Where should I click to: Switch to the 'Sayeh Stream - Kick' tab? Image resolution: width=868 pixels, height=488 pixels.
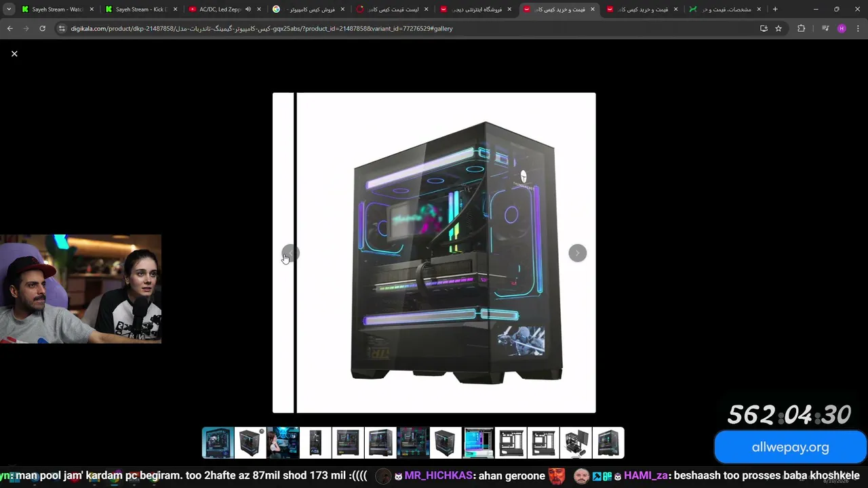coord(141,9)
